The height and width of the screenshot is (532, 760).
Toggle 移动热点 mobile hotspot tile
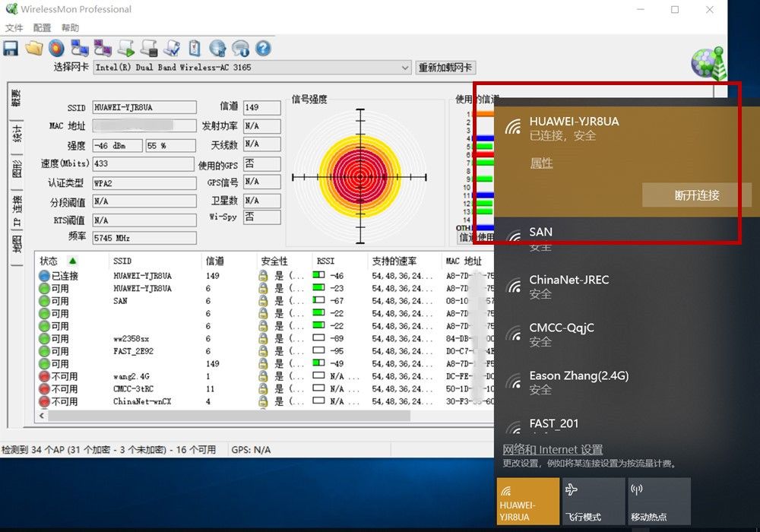coord(659,502)
